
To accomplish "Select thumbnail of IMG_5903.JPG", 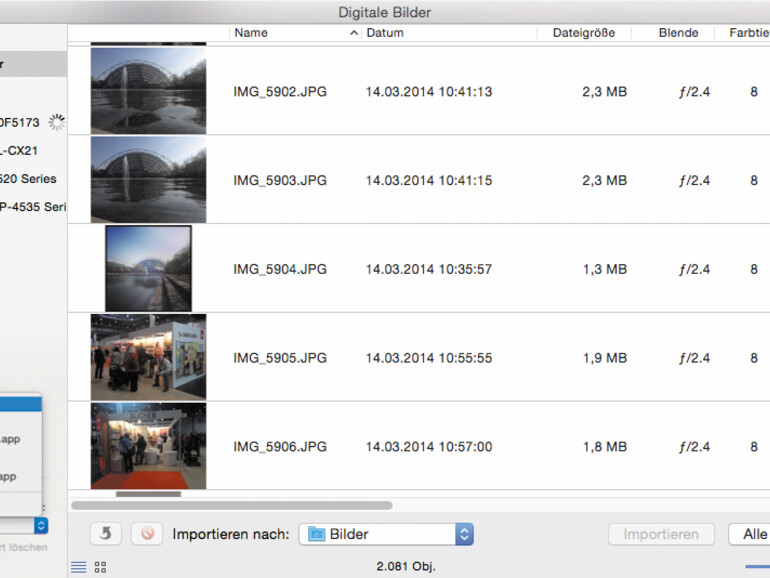I will point(148,179).
